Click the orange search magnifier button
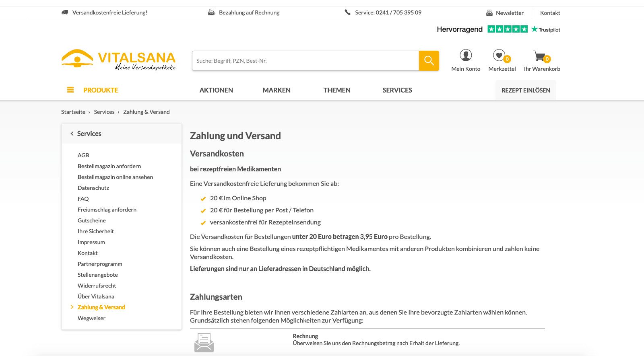The width and height of the screenshot is (644, 362). coord(429,61)
